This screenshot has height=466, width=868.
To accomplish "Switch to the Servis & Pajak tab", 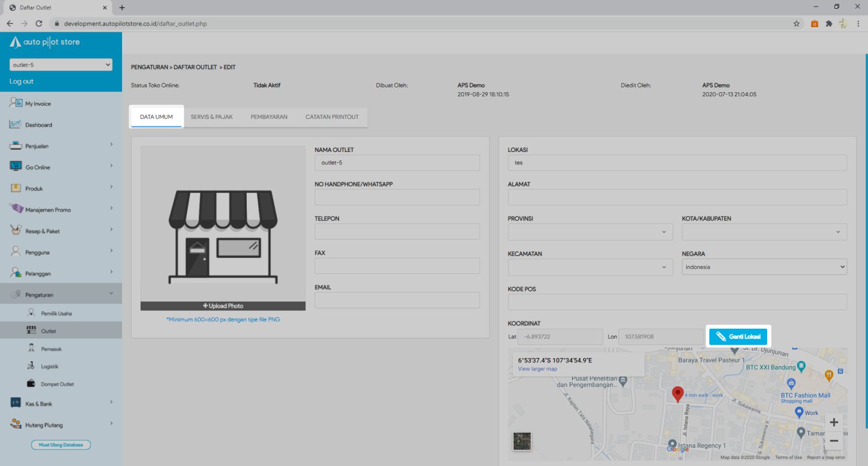I will [x=212, y=117].
